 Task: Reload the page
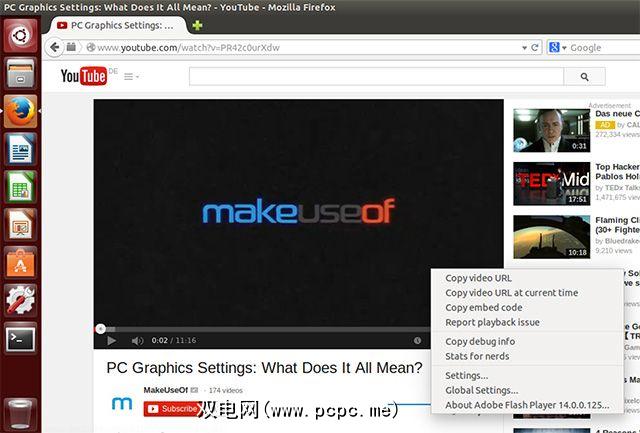tap(535, 47)
